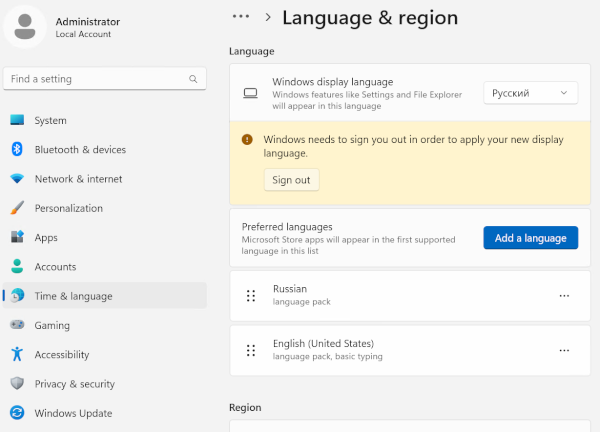Click the breadcrumb ellipsis icon
Viewport: 600px width, 432px height.
click(241, 16)
